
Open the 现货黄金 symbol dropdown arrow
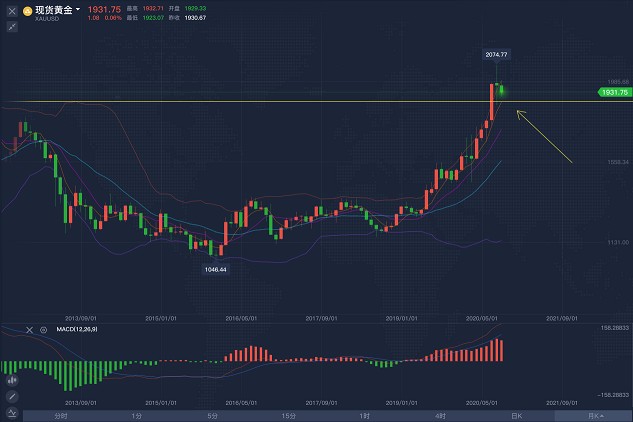(x=78, y=9)
